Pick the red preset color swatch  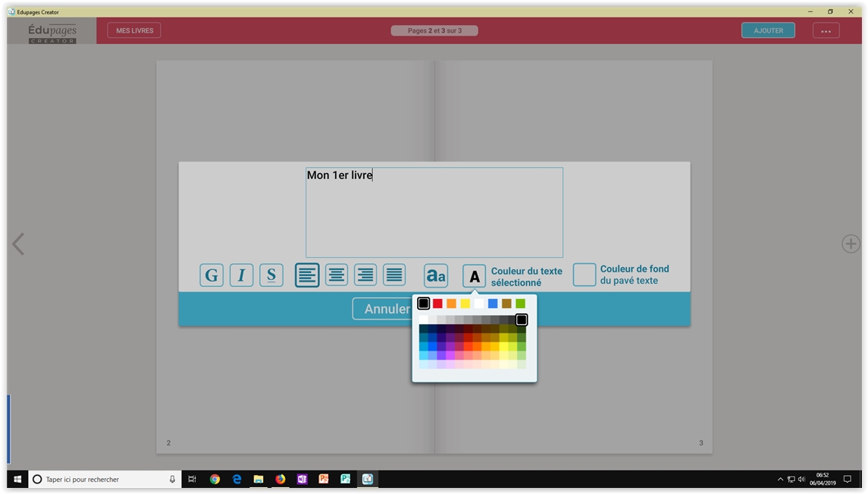point(437,304)
